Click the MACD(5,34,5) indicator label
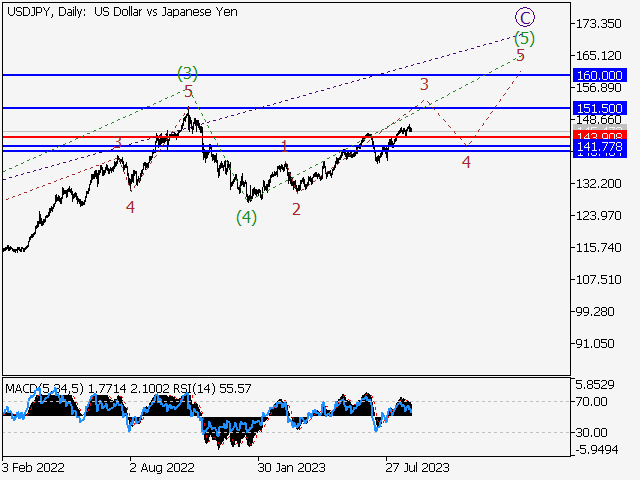The width and height of the screenshot is (640, 480). tap(44, 389)
